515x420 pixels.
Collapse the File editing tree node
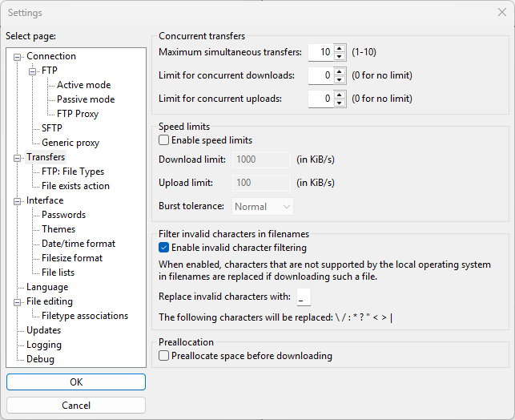tap(18, 301)
